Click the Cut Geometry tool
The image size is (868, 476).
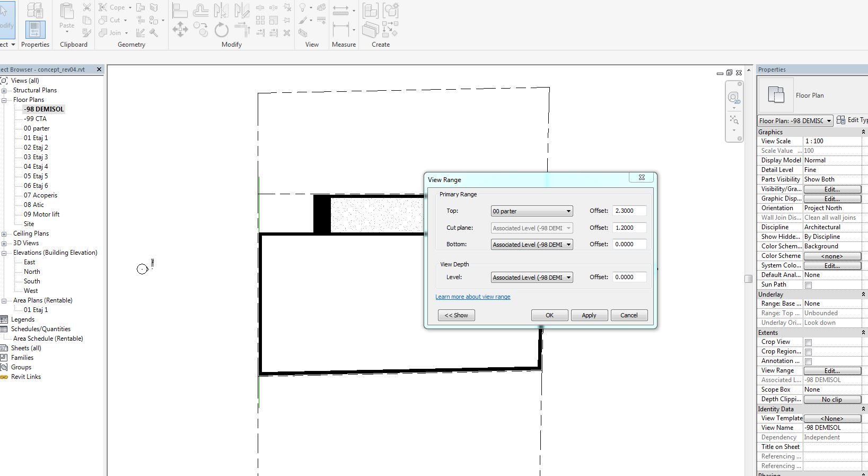(113, 20)
